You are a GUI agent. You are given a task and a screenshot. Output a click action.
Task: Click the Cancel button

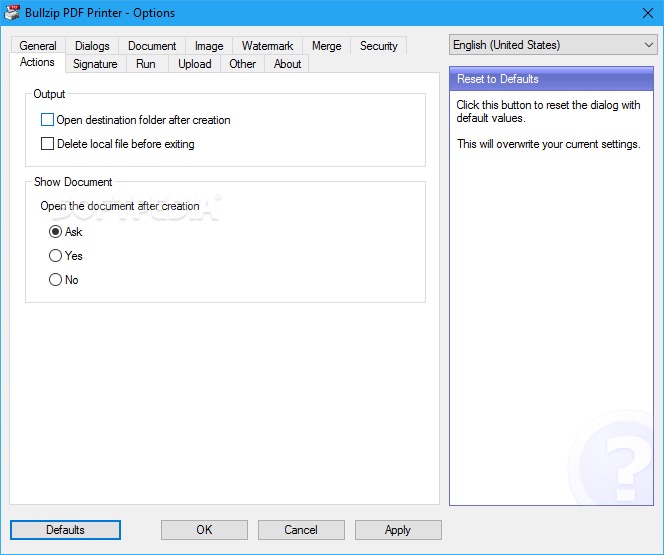pos(301,530)
